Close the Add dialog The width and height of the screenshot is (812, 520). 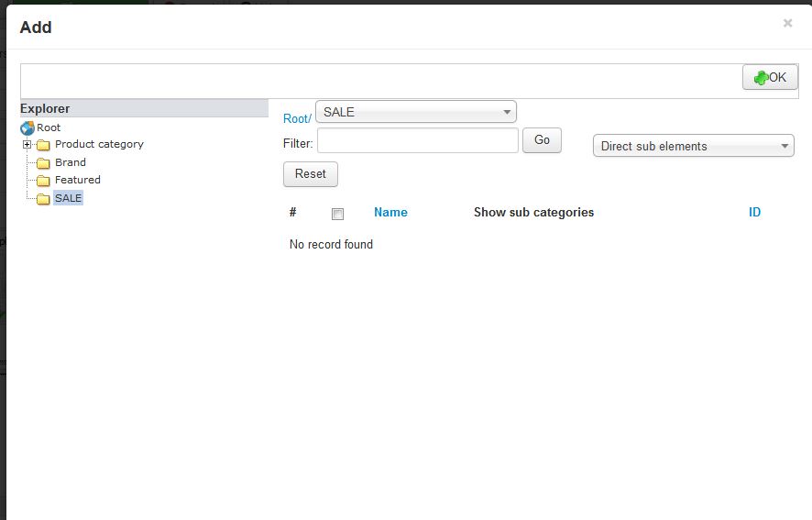pos(787,23)
